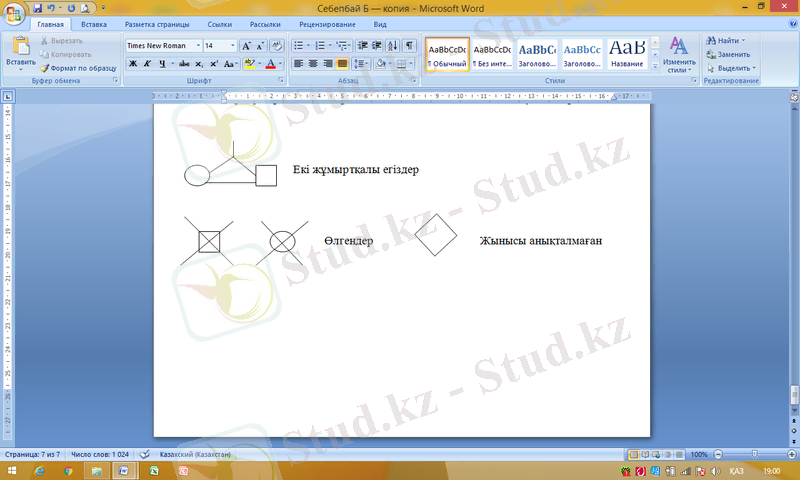Image resolution: width=800 pixels, height=480 pixels.
Task: Switch to the Вставка tab
Action: point(94,23)
